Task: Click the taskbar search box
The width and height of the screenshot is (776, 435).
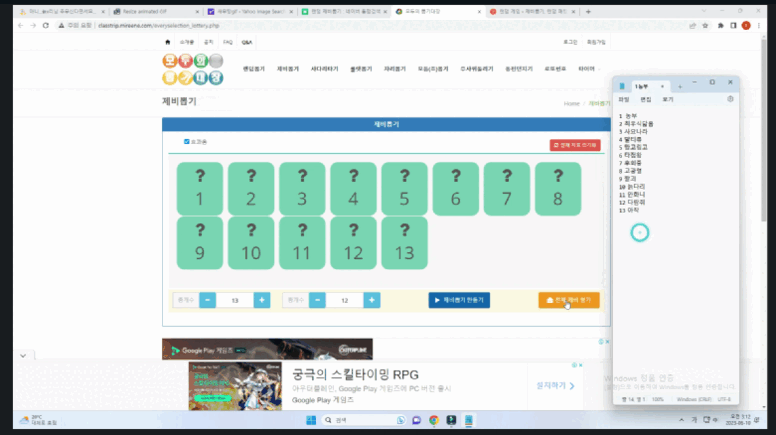Action: [365, 420]
